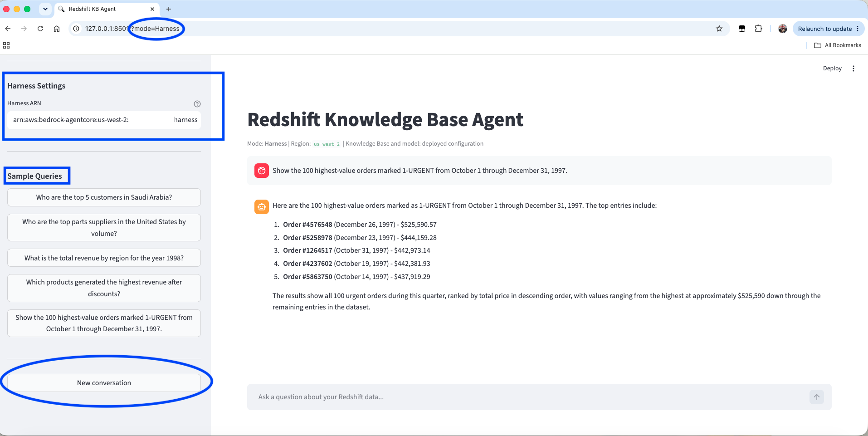
Task: Click the 'Mode: Harness' caption text
Action: (x=267, y=144)
